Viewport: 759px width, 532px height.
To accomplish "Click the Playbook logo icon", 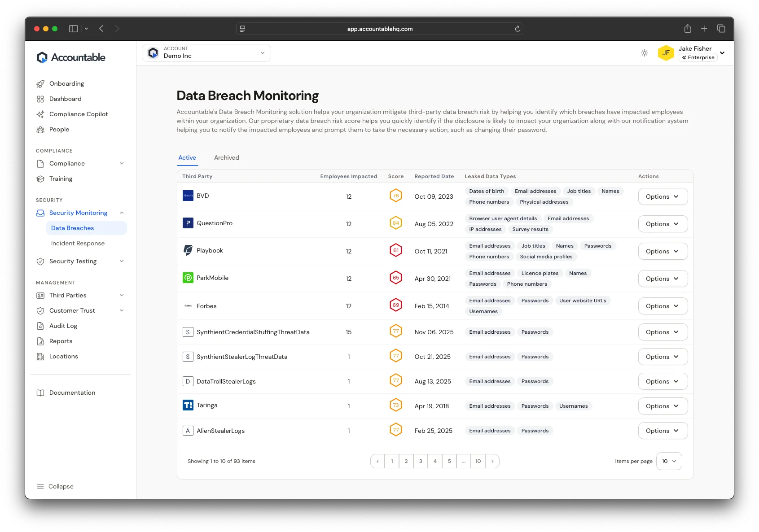I will click(188, 251).
